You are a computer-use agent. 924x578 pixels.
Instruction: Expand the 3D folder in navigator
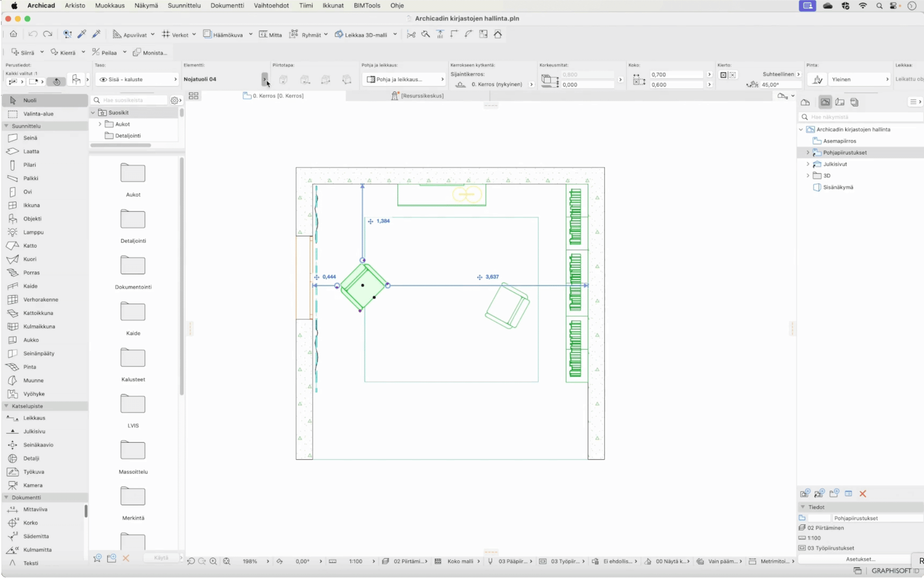808,176
